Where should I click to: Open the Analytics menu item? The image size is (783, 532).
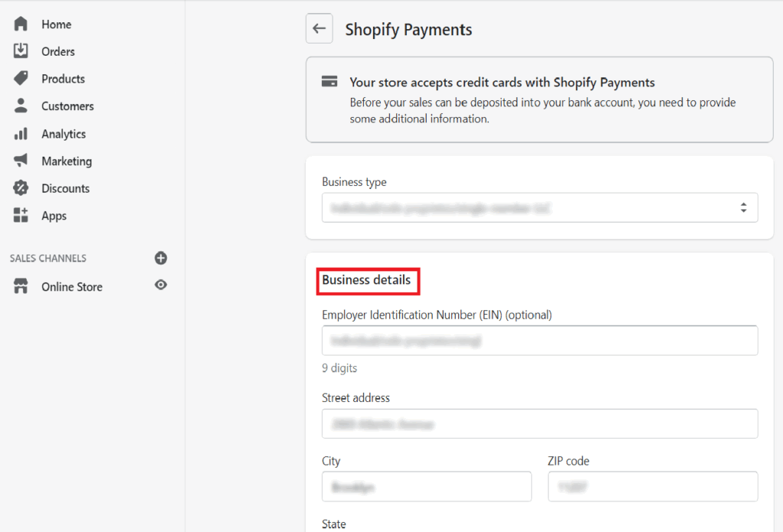coord(63,135)
